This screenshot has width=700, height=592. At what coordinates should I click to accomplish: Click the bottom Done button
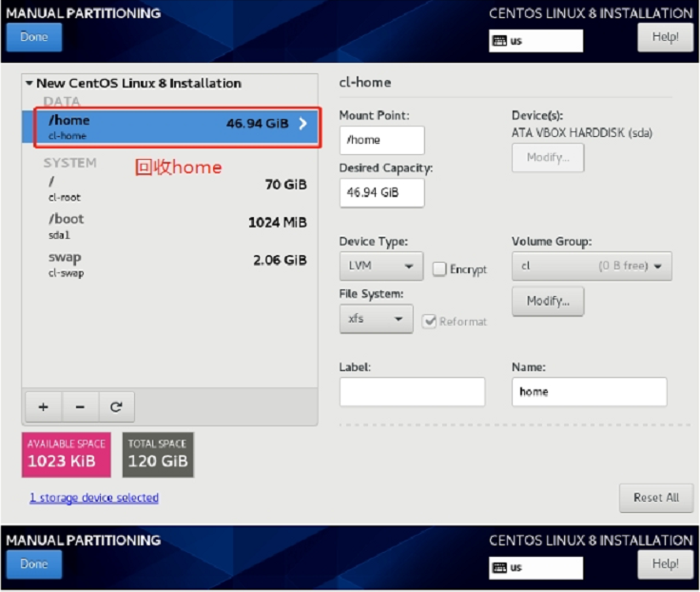pyautogui.click(x=34, y=563)
